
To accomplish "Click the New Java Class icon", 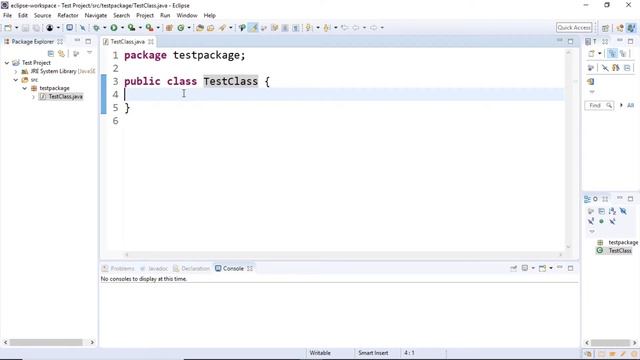I will pos(181,28).
